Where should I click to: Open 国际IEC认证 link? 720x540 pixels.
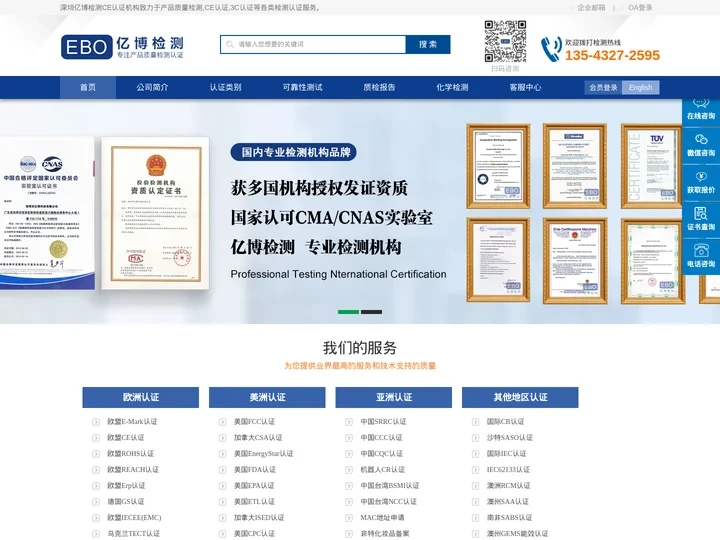point(506,454)
